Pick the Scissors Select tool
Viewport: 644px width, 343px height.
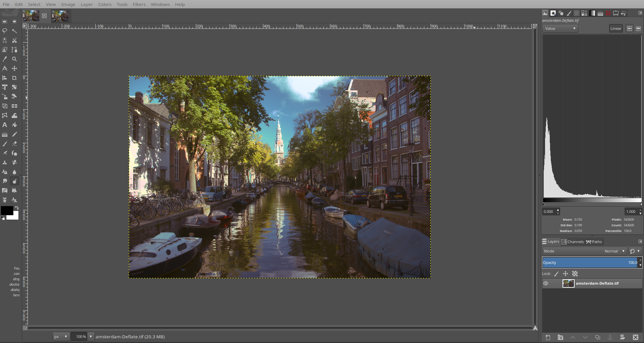coord(14,40)
